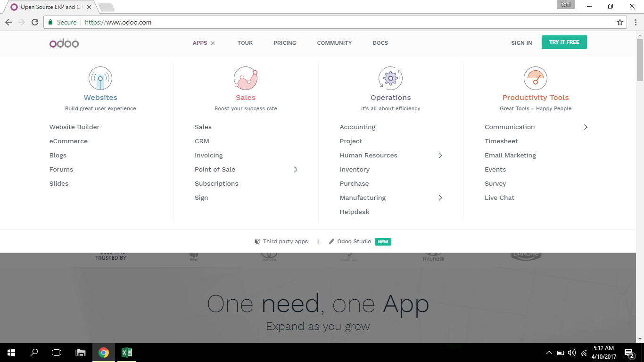Open taskbar search magnifier
Screen dimensions: 644x362
(34, 353)
